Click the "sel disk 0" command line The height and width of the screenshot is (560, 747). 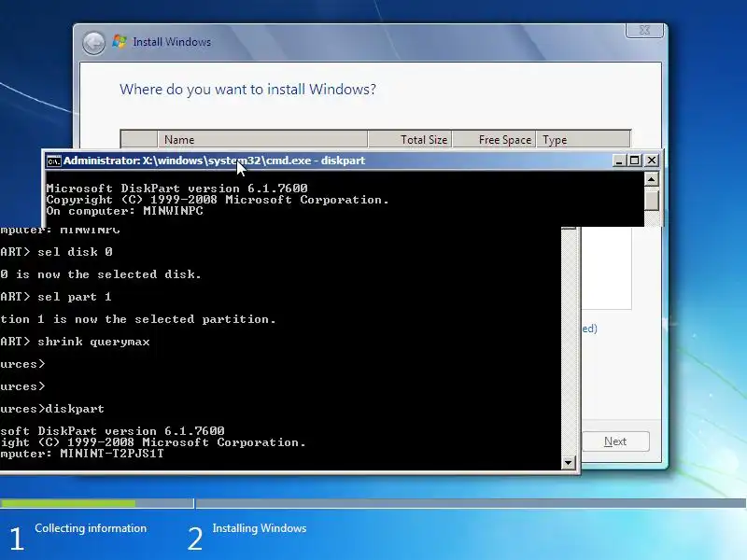tap(56, 252)
